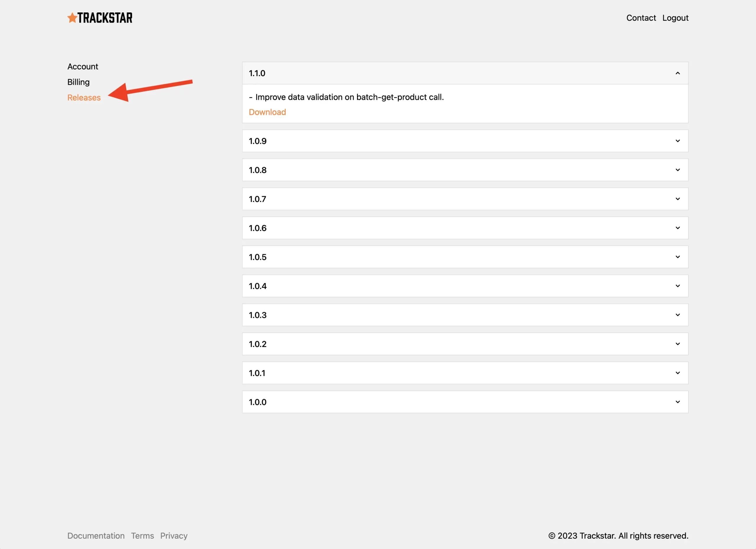Expand the 1.0.9 release chevron
Image resolution: width=756 pixels, height=549 pixels.
click(678, 141)
